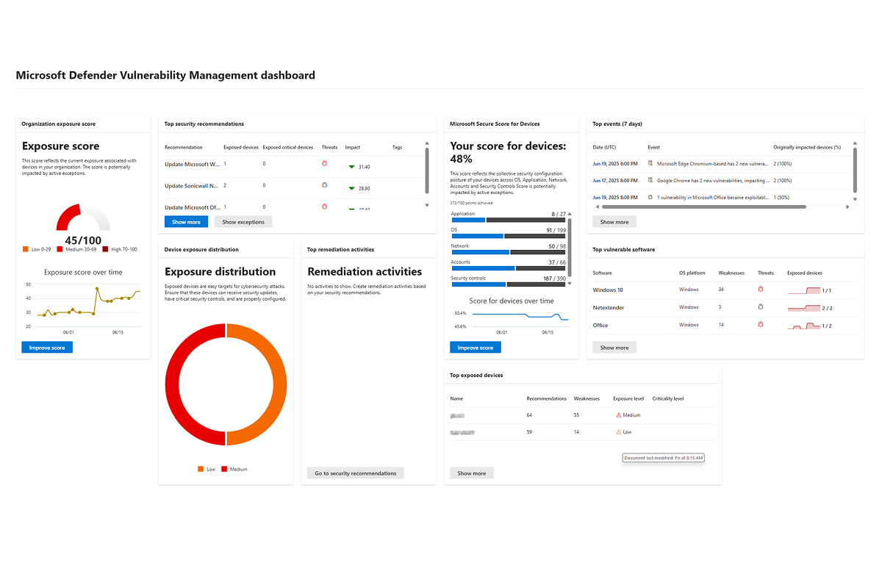Open Office in Top vulnerable software

pyautogui.click(x=600, y=325)
